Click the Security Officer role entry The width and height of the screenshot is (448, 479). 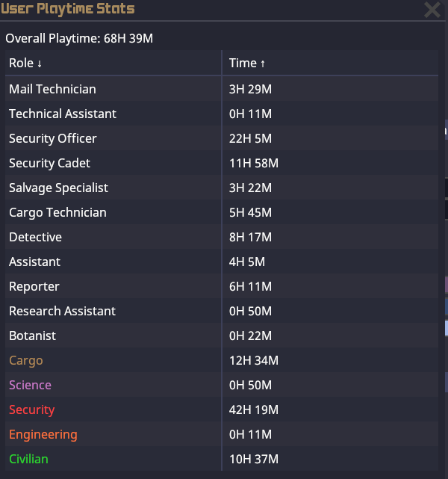pyautogui.click(x=53, y=138)
